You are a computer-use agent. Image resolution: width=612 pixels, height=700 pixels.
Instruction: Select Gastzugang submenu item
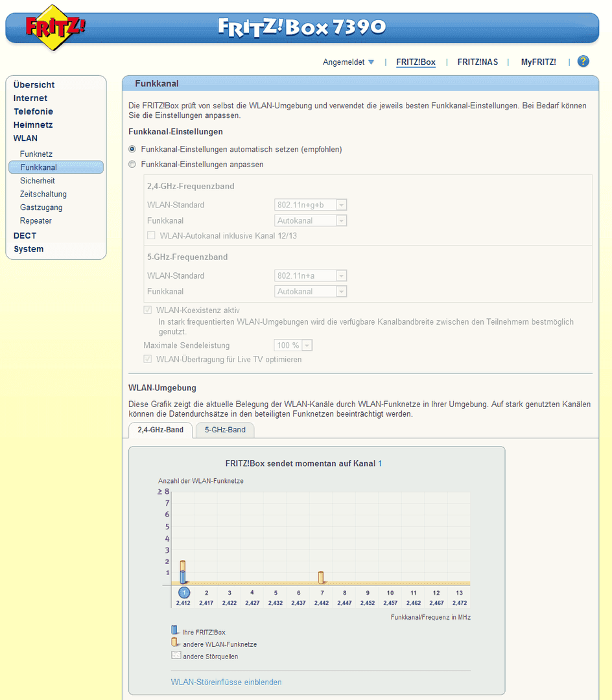click(41, 207)
